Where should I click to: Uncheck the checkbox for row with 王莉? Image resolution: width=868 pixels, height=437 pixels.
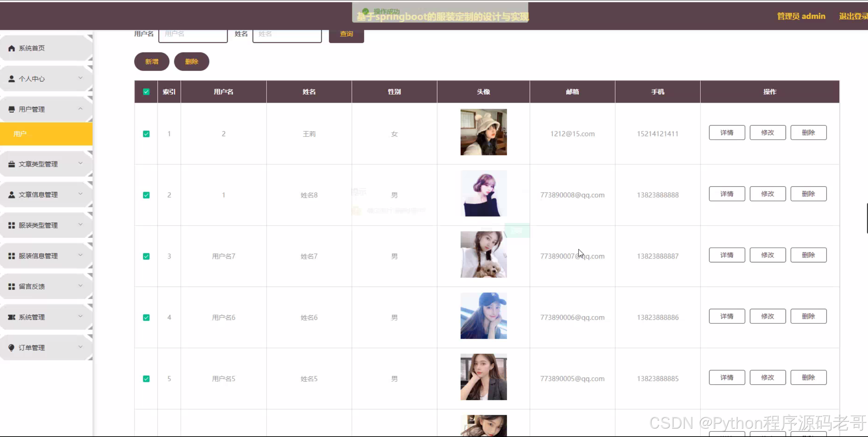[146, 134]
